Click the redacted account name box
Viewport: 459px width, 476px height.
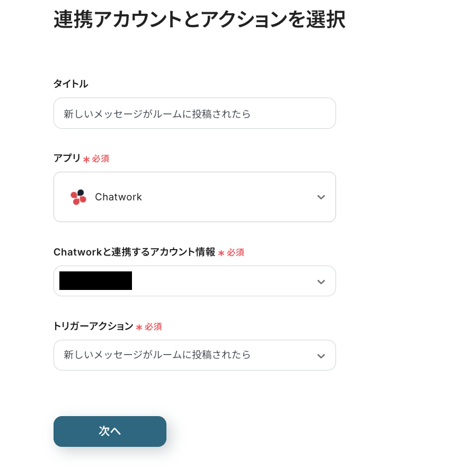tap(96, 280)
